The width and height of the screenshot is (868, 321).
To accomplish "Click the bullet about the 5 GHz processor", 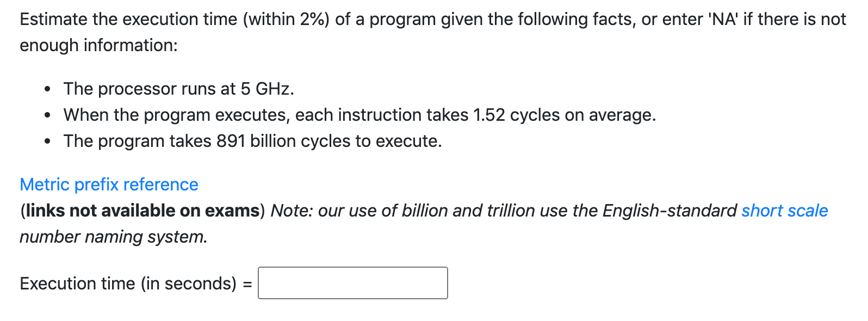I will pyautogui.click(x=177, y=89).
